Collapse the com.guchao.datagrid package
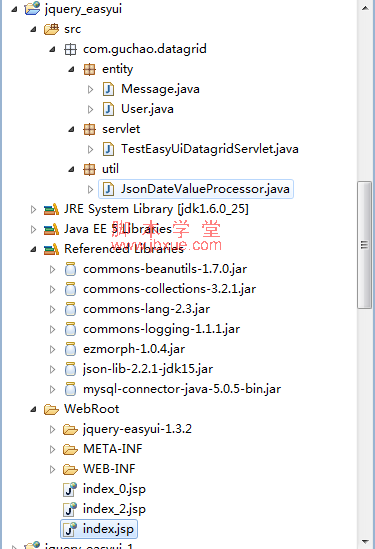Viewport: 375px width, 549px height. (x=52, y=49)
